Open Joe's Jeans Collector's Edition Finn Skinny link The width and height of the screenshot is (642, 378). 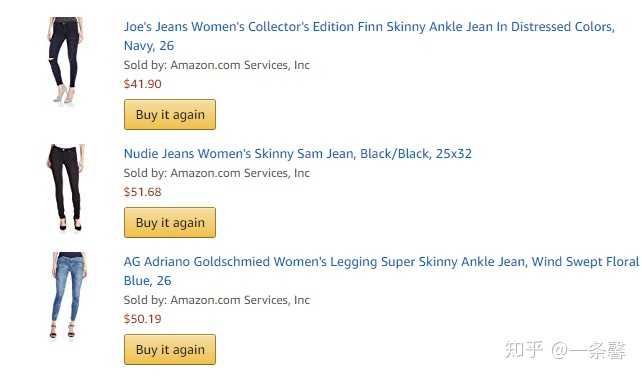point(369,36)
